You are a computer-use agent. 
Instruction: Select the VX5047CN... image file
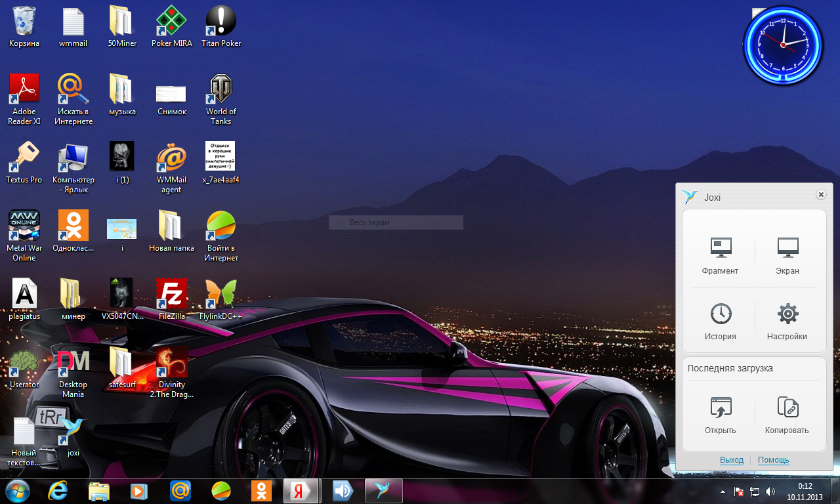123,300
